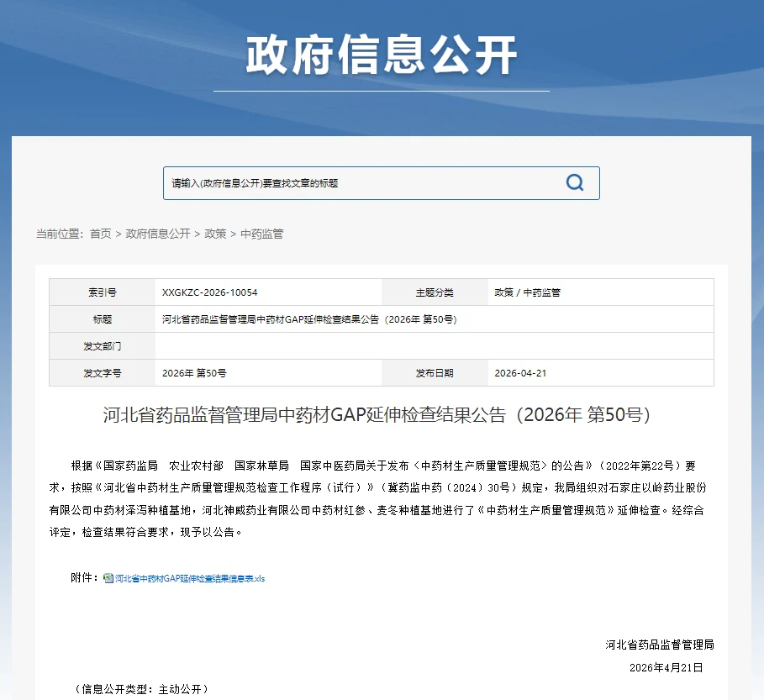Click the 发文部门 label cell
The width and height of the screenshot is (764, 700).
(x=103, y=345)
